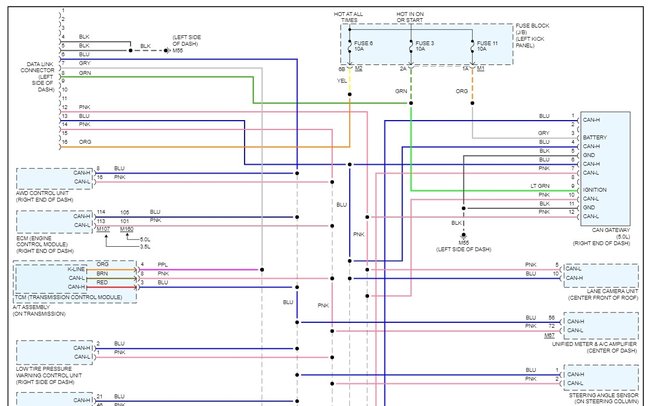
Task: Click the 1A terminal label under fuse 11
Action: [466, 69]
